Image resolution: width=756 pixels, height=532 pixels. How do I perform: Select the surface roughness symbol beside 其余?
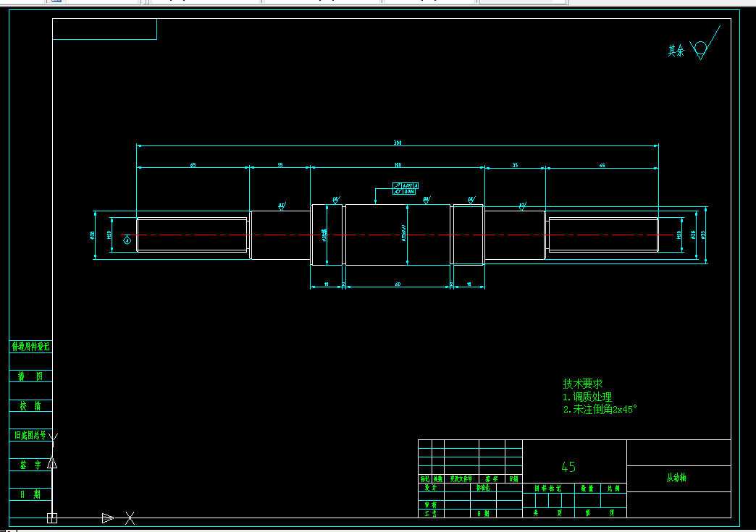click(x=705, y=43)
